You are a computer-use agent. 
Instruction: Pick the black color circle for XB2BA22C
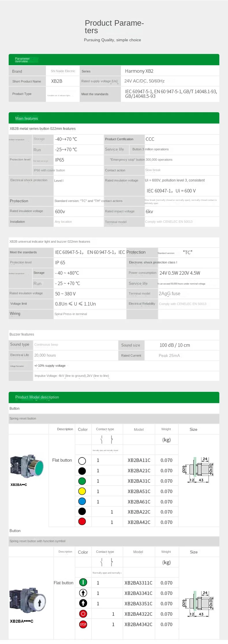pyautogui.click(x=82, y=511)
